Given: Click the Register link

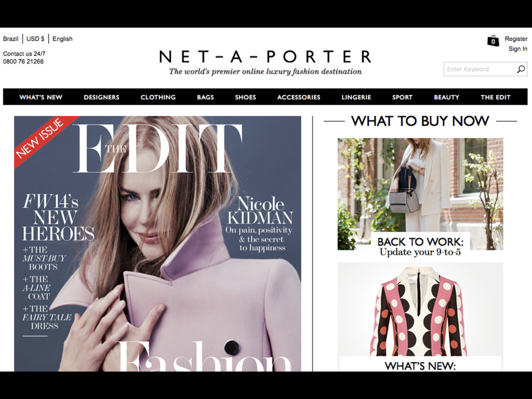Looking at the screenshot, I should click(x=516, y=38).
